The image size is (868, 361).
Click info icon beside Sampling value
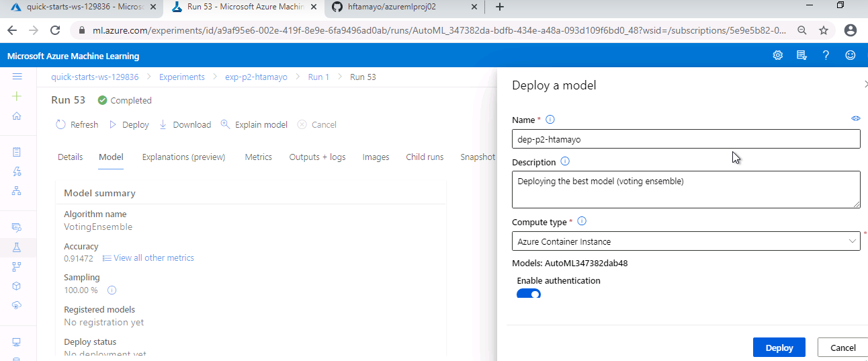112,290
